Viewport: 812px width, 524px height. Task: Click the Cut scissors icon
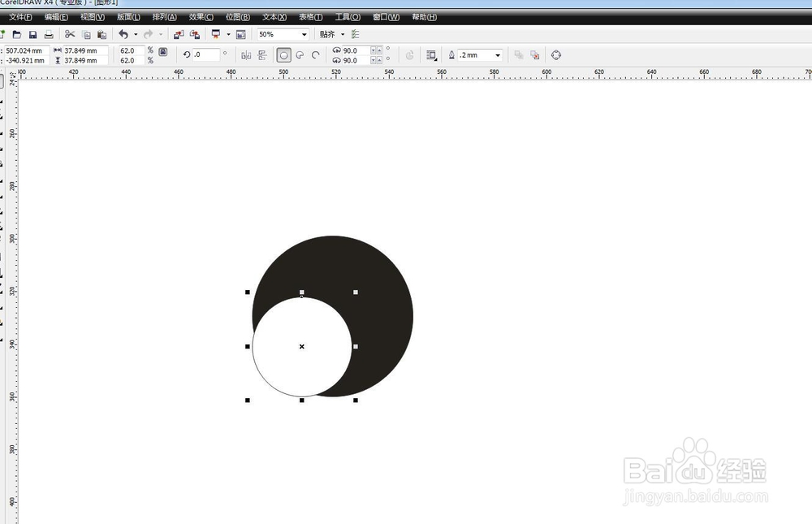pyautogui.click(x=70, y=35)
